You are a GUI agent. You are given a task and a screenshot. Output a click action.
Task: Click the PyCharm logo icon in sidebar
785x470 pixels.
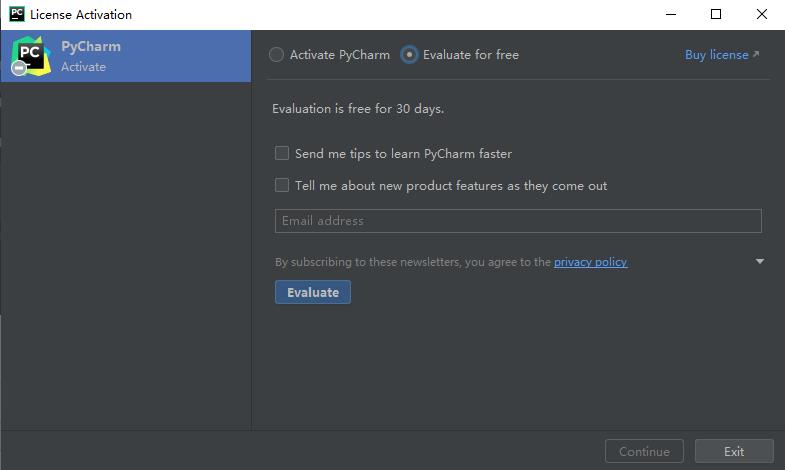(30, 56)
